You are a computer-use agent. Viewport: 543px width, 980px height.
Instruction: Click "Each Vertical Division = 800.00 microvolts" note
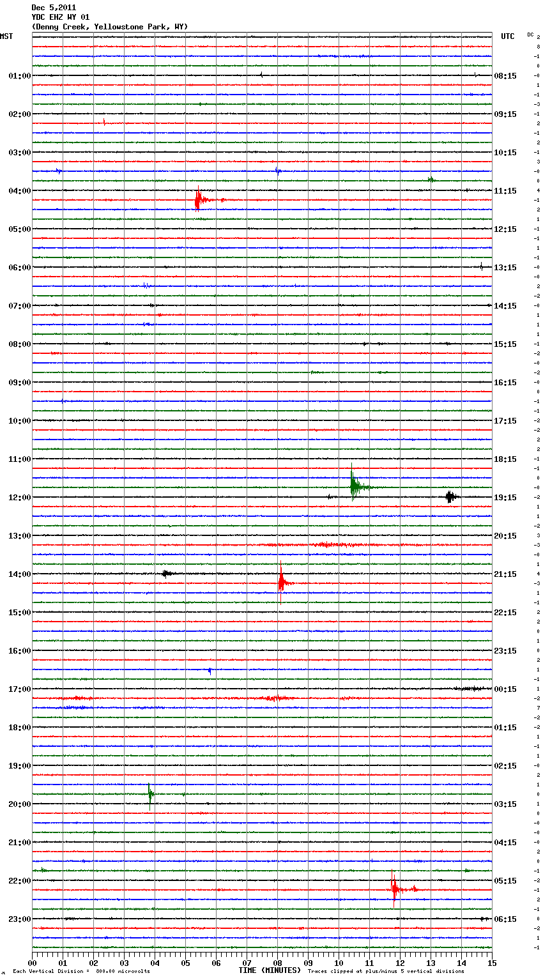[x=81, y=972]
